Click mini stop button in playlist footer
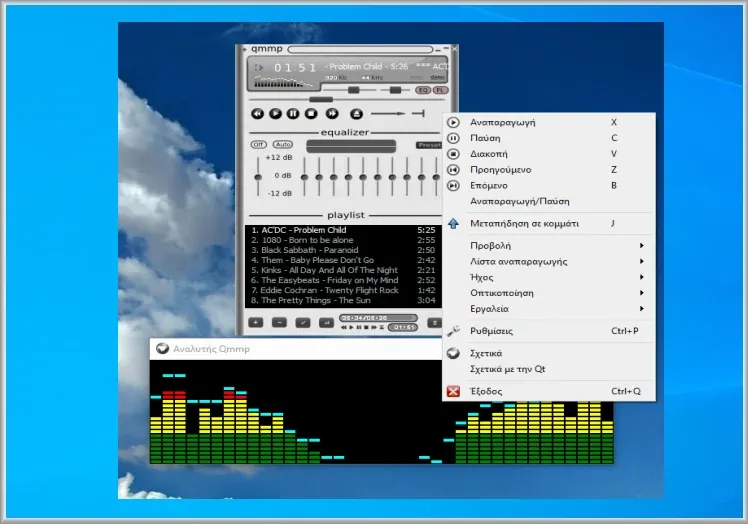 366,327
